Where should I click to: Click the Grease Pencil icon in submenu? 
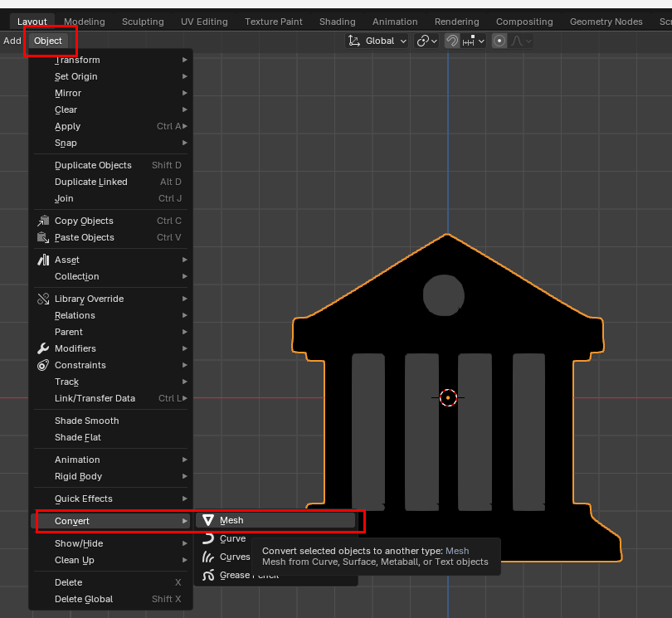coord(208,575)
